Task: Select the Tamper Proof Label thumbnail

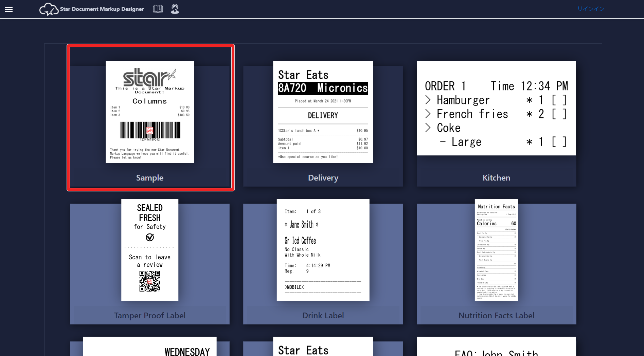Action: [150, 250]
